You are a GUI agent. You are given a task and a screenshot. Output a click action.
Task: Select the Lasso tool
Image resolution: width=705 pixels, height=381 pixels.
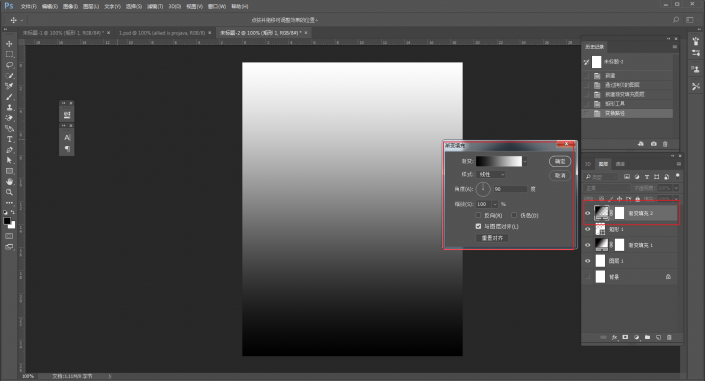[9, 65]
